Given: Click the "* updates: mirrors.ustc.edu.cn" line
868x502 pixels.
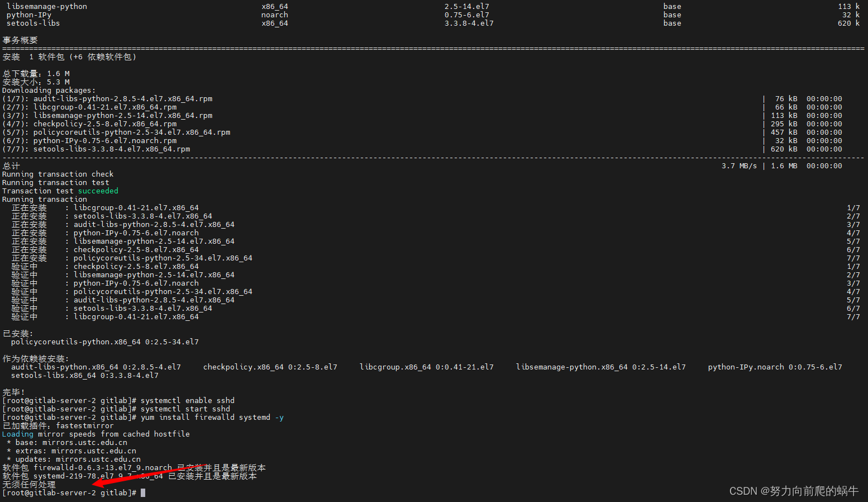Looking at the screenshot, I should tap(74, 460).
